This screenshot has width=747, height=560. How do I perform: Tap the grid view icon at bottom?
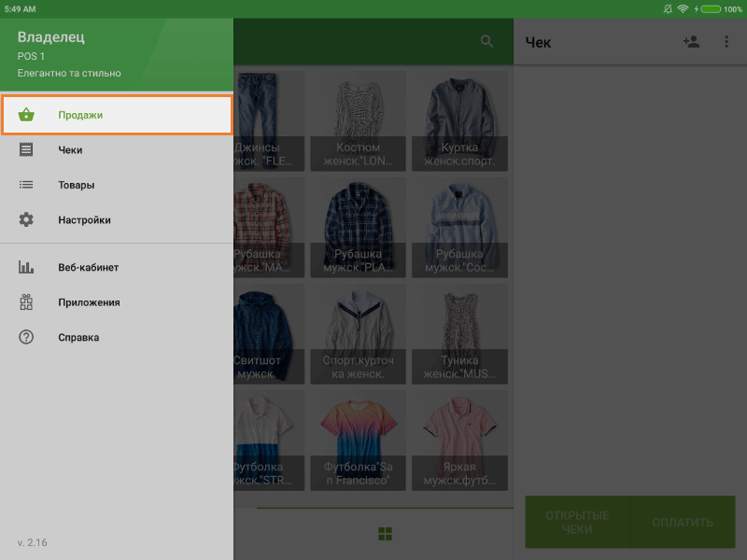click(x=385, y=534)
